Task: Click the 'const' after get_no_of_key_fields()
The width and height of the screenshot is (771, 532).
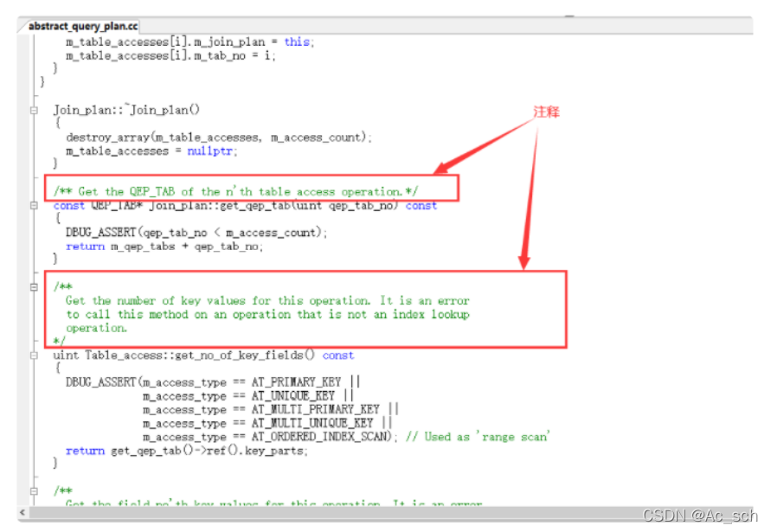Action: pos(338,355)
